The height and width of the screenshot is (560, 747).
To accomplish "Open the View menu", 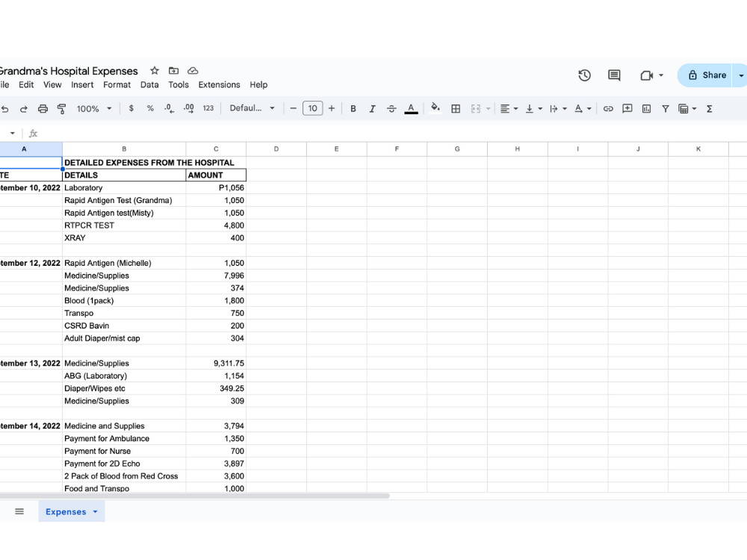I will [x=52, y=85].
